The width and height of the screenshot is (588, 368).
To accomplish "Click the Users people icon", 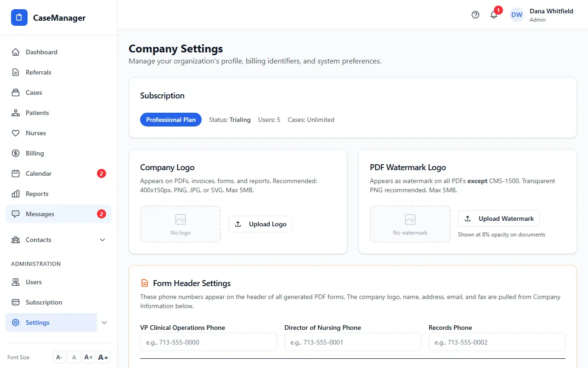I will (x=16, y=282).
